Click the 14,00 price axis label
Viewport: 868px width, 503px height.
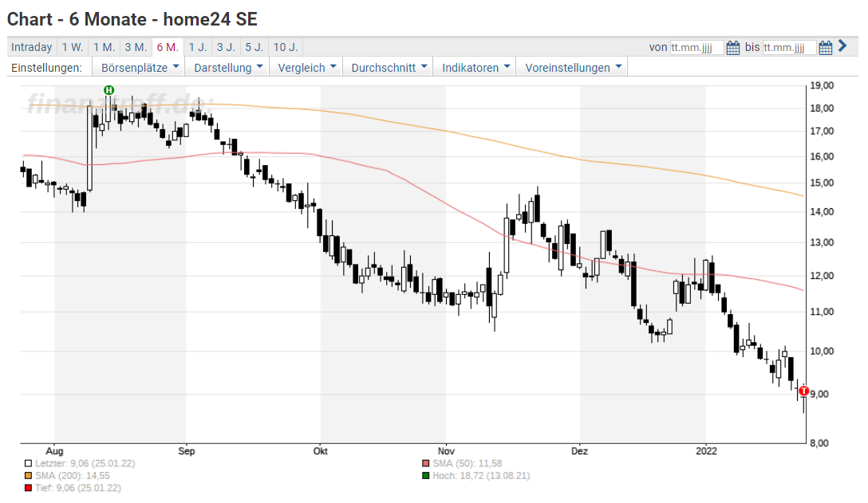pyautogui.click(x=822, y=212)
